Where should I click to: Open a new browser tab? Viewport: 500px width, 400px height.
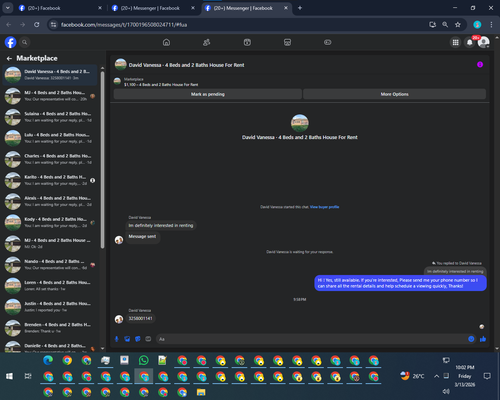point(300,8)
